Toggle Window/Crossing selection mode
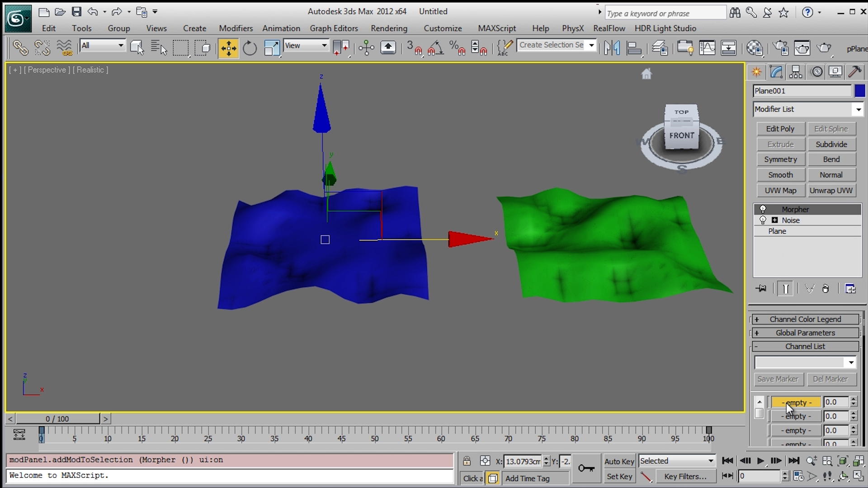 click(203, 48)
